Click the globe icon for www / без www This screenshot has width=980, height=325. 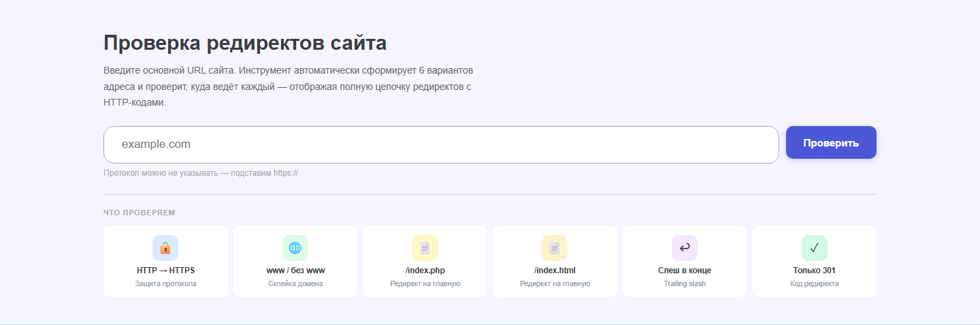295,248
